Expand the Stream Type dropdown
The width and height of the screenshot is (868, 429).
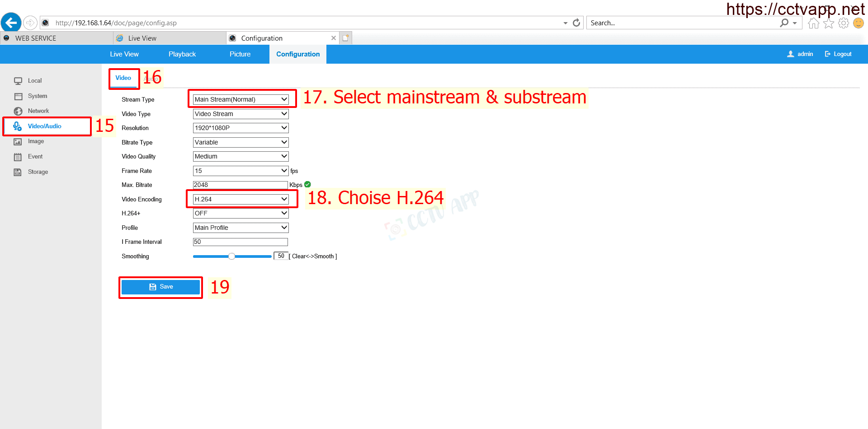(241, 99)
